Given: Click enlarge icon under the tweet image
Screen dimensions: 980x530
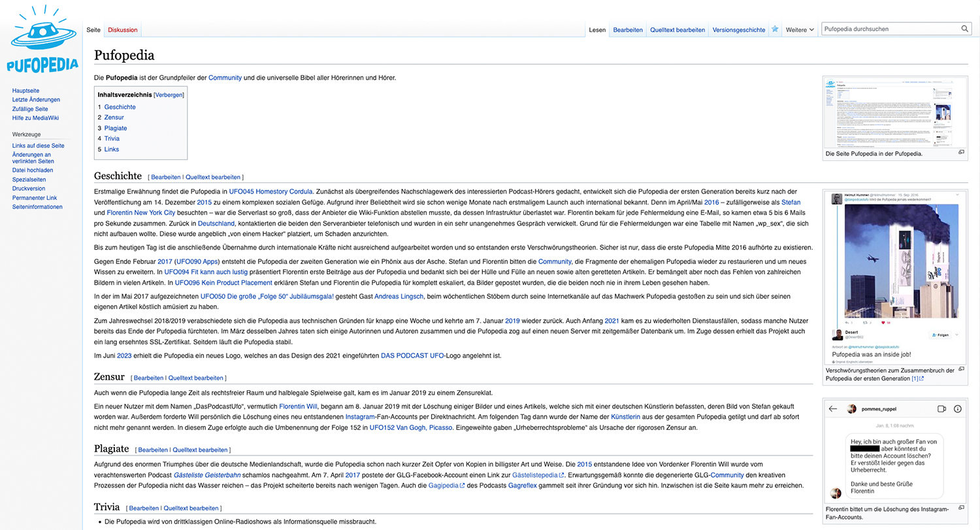Looking at the screenshot, I should pos(961,370).
